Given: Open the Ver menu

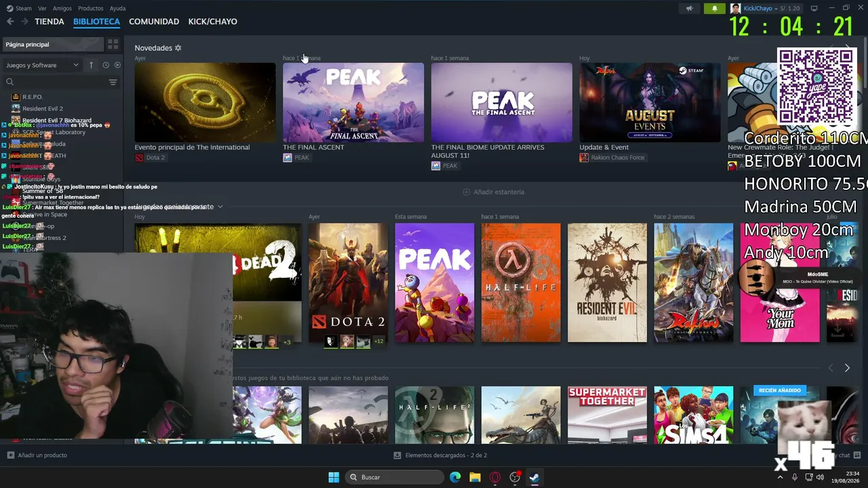Looking at the screenshot, I should click(x=42, y=8).
